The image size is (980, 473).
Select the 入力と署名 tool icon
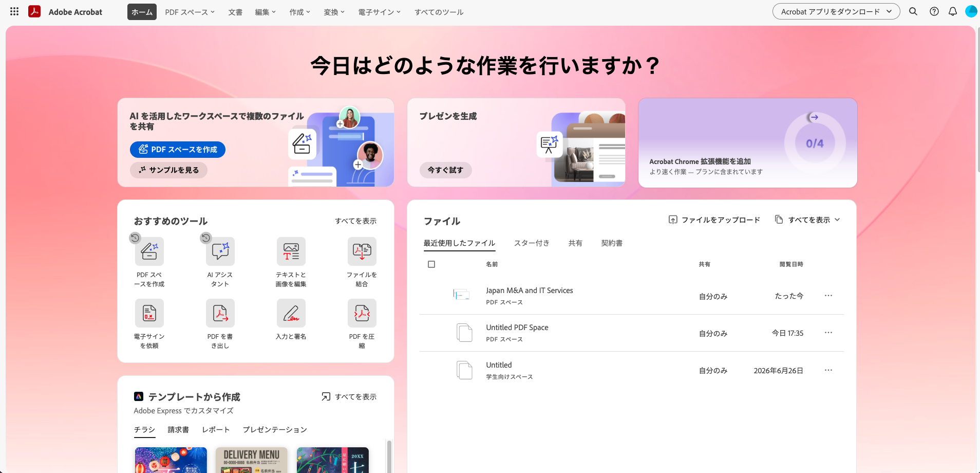tap(291, 313)
